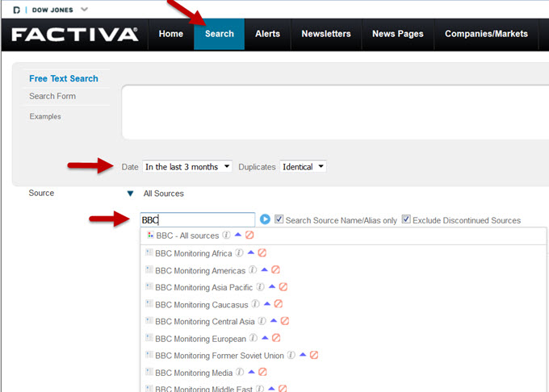The height and width of the screenshot is (392, 549).
Task: Click the Factiva logo
Action: (75, 35)
